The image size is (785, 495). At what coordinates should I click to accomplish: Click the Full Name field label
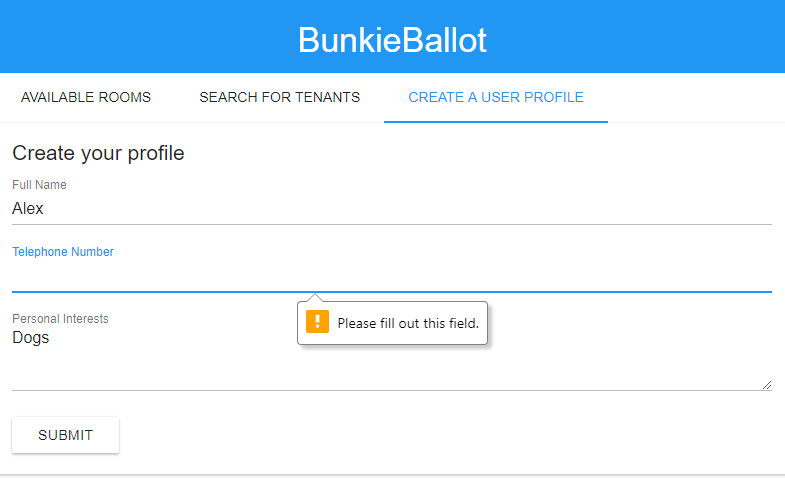click(39, 185)
